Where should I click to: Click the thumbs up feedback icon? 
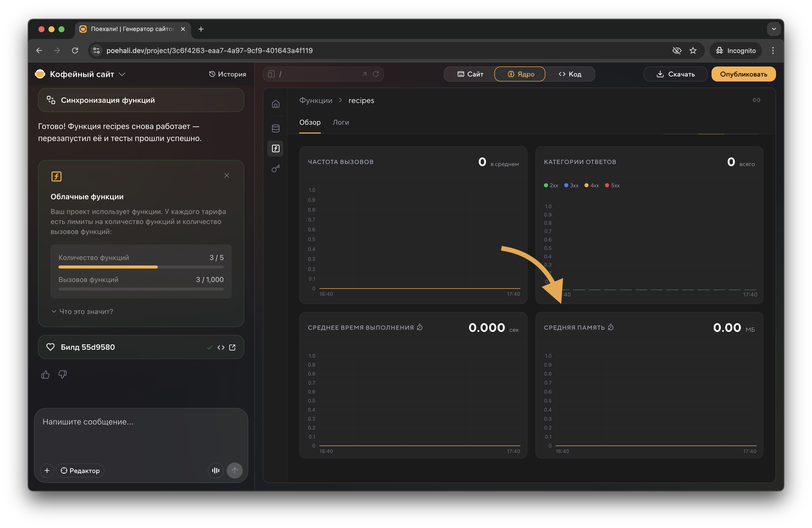pyautogui.click(x=45, y=374)
